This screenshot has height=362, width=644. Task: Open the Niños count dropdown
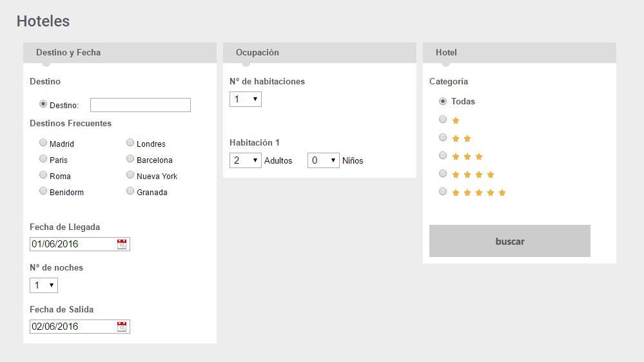click(x=324, y=160)
